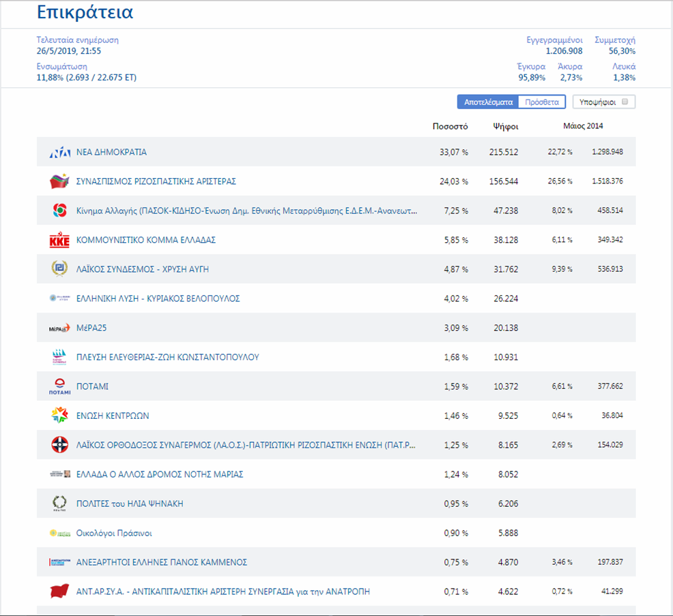The image size is (673, 616).
Task: Click the ΑΝΤ.ΑΡ.ΣΥ.Α. red flag logo
Action: point(59,591)
